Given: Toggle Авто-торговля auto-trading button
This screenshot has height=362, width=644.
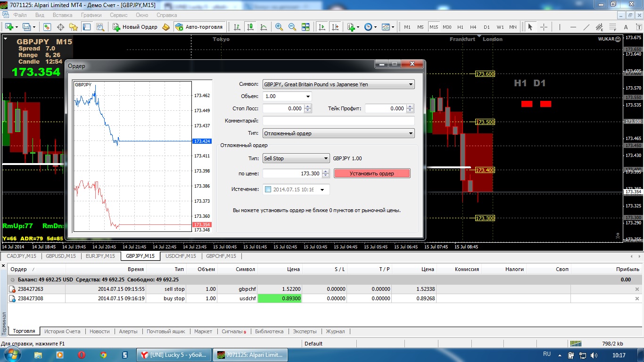Looking at the screenshot, I should [198, 27].
